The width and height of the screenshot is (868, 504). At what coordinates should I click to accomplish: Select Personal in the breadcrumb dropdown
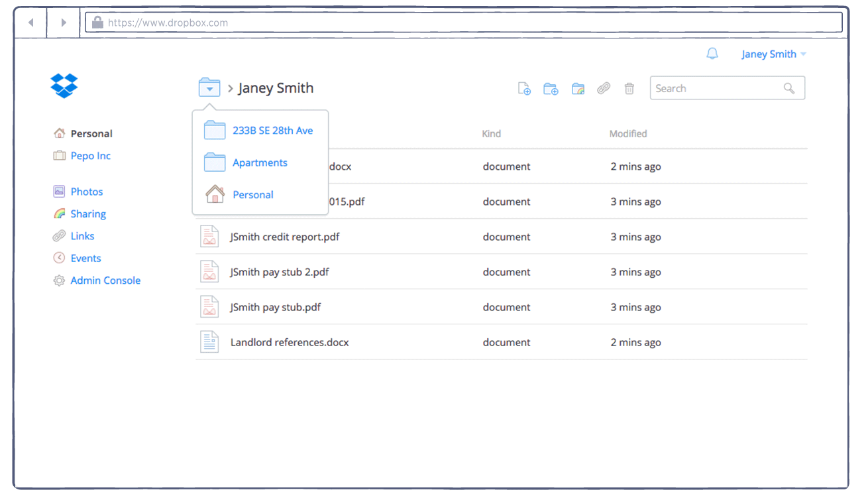tap(252, 195)
